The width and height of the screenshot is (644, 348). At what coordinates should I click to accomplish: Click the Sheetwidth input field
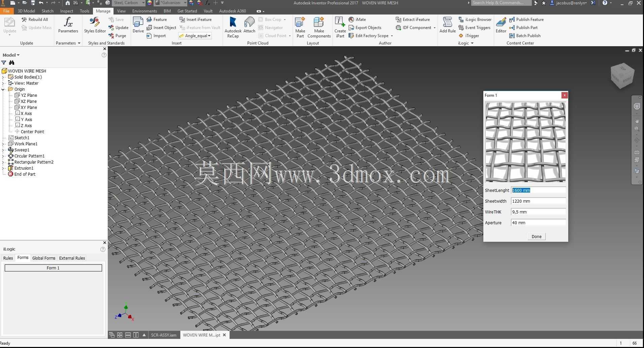[538, 201]
